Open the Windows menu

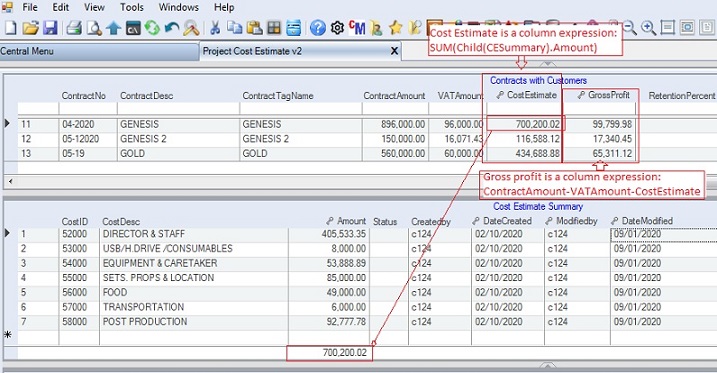(x=178, y=7)
